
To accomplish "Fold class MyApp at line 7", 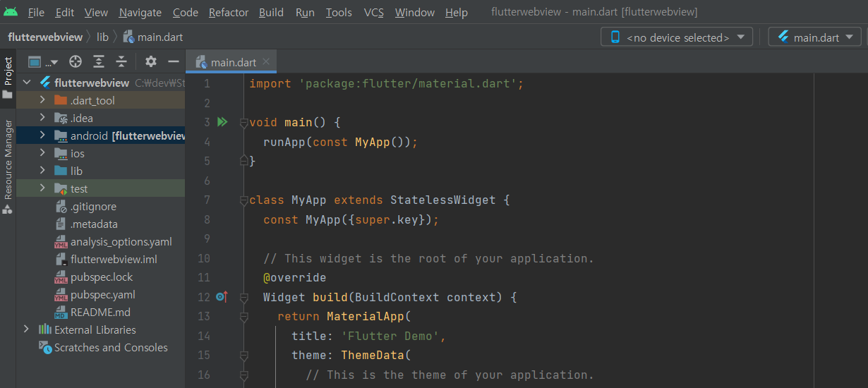I will [243, 200].
